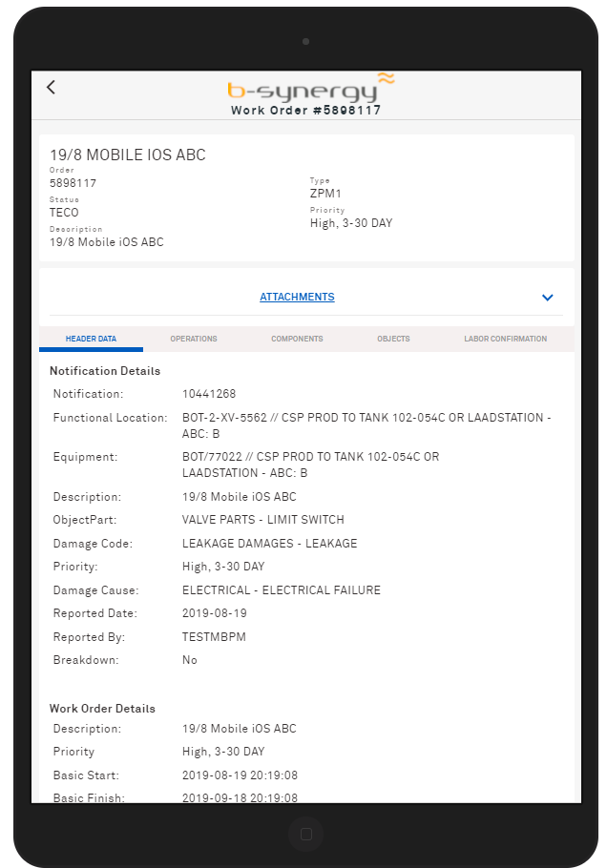Click the ObjectPart VALVE PARTS - LIMIT SWITCH value

[263, 520]
